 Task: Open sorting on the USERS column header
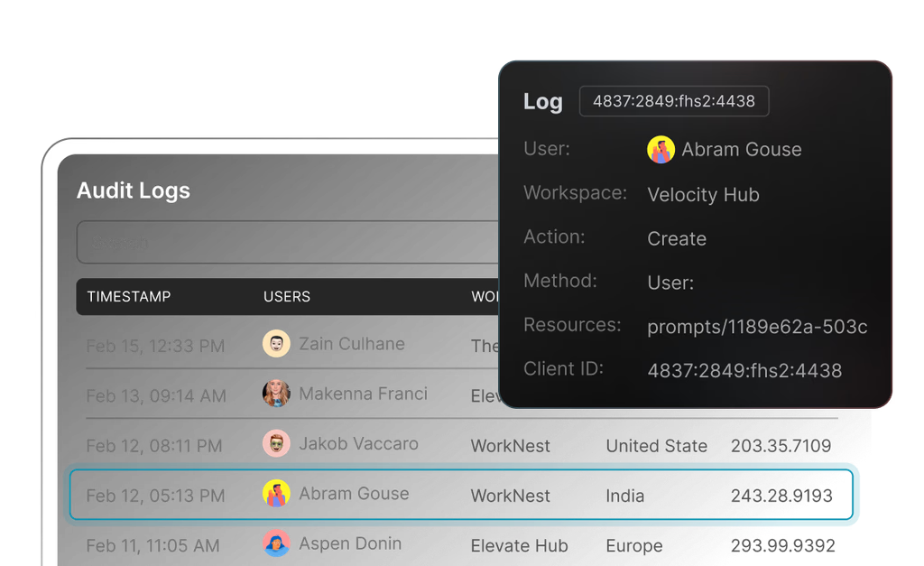pyautogui.click(x=287, y=296)
